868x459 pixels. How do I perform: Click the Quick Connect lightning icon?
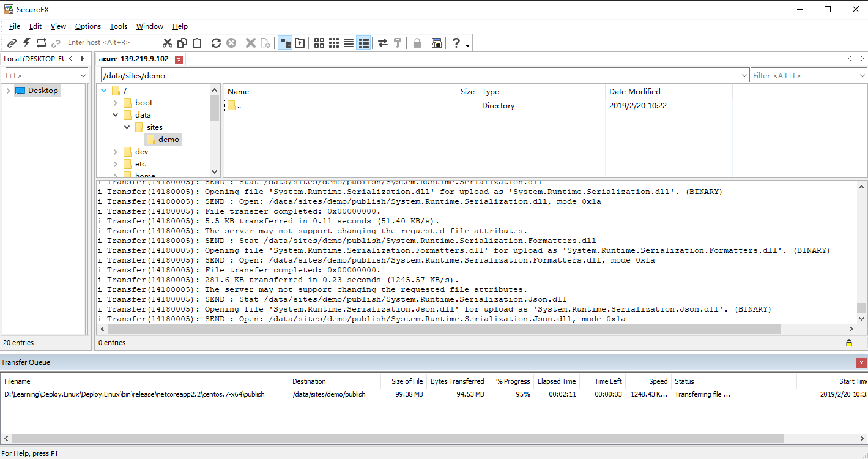pyautogui.click(x=26, y=43)
